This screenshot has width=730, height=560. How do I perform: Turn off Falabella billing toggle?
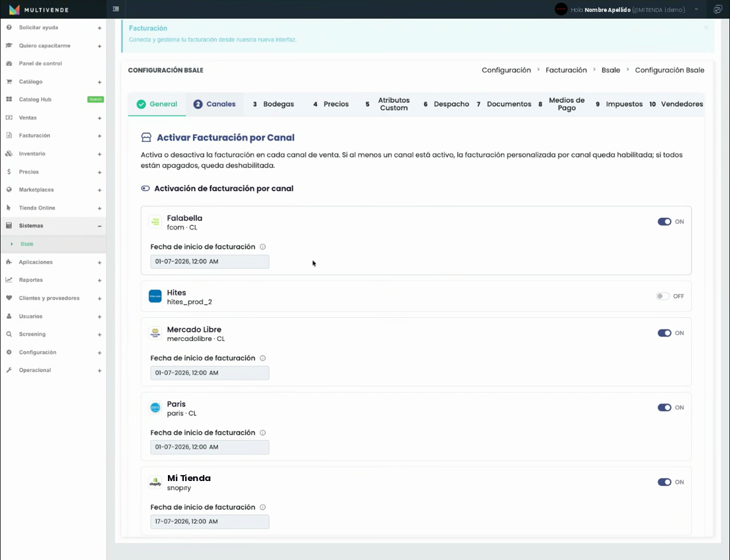(x=664, y=222)
